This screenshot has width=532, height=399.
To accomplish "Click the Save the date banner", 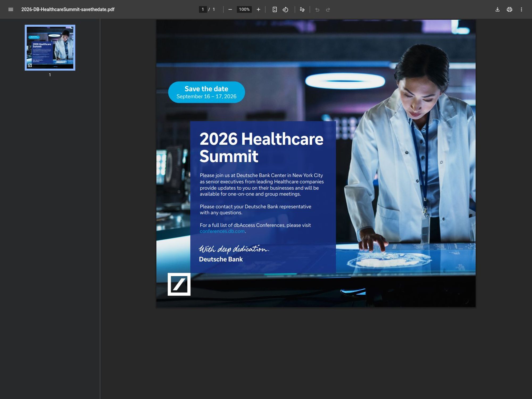I will [x=206, y=92].
